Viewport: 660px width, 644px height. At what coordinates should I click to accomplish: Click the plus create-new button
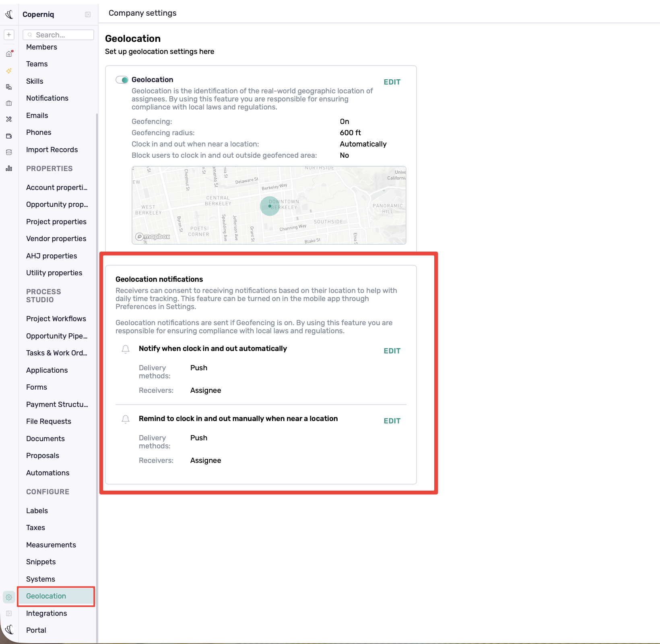(x=9, y=35)
